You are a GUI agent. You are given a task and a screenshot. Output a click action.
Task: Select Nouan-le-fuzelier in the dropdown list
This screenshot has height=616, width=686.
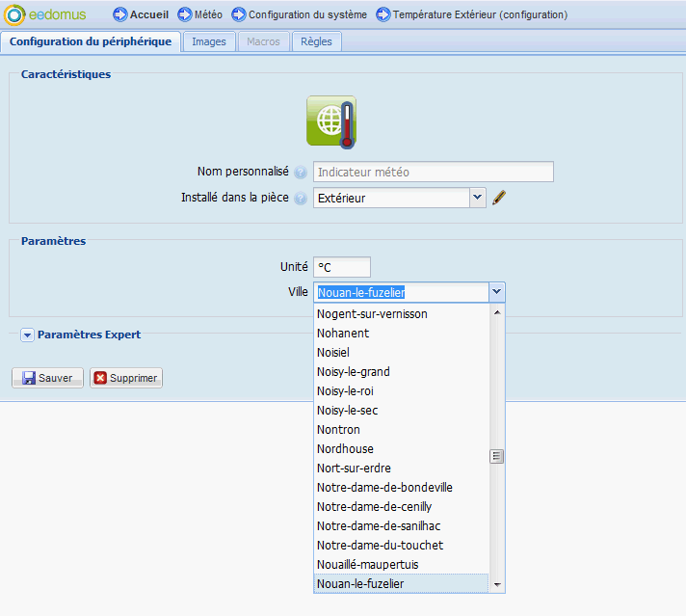point(401,583)
